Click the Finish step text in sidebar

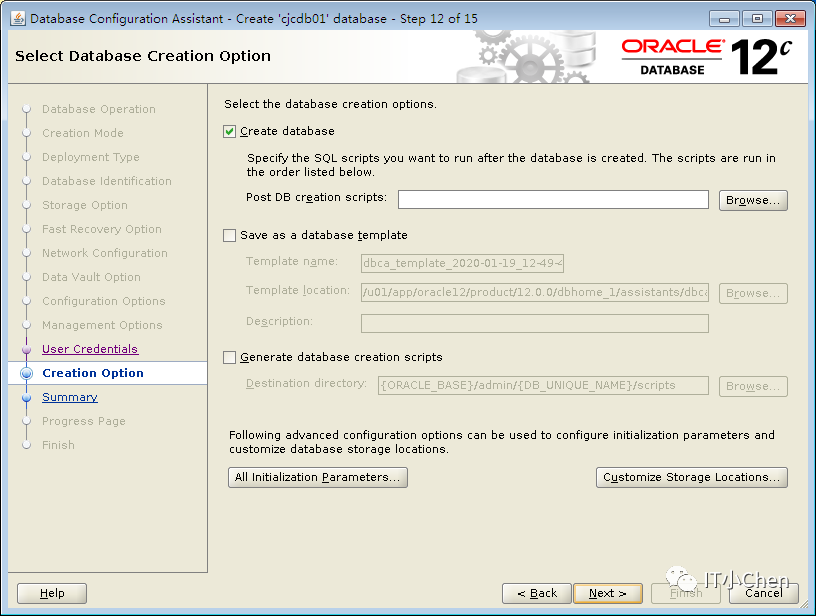[x=58, y=445]
